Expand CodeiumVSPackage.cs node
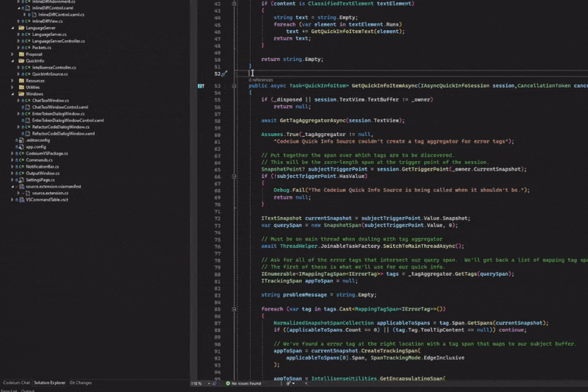Image resolution: width=588 pixels, height=392 pixels. [x=12, y=154]
